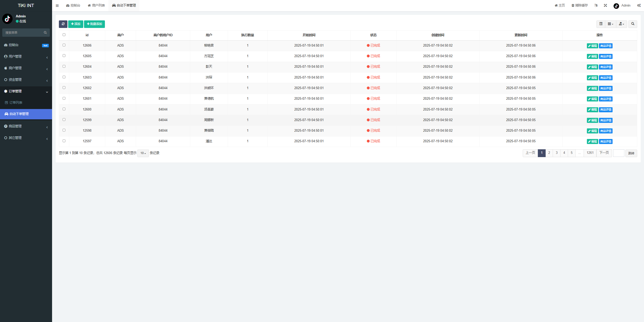Image resolution: width=644 pixels, height=322 pixels.
Task: Click the refresh table icon button
Action: coord(63,24)
